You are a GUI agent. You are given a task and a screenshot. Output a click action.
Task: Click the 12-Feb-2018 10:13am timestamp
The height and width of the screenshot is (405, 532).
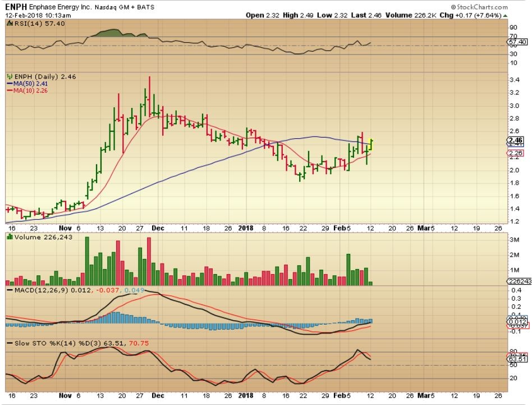click(x=31, y=15)
